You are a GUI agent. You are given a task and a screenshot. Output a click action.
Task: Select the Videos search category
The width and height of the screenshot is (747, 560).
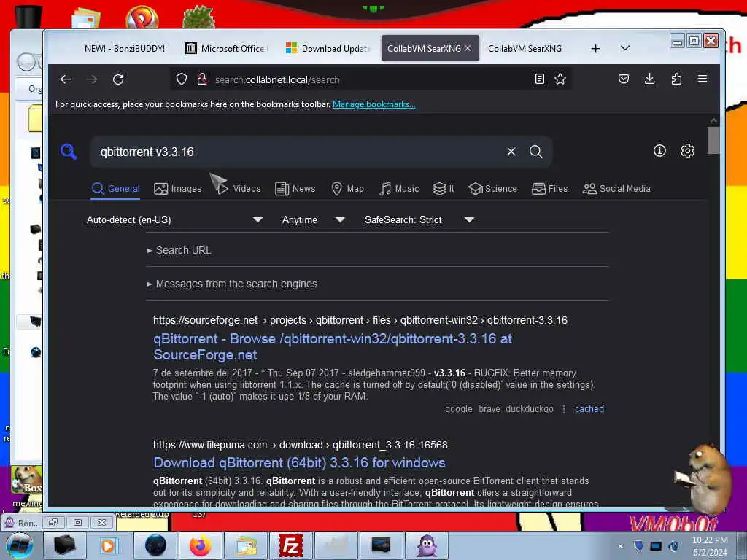239,189
